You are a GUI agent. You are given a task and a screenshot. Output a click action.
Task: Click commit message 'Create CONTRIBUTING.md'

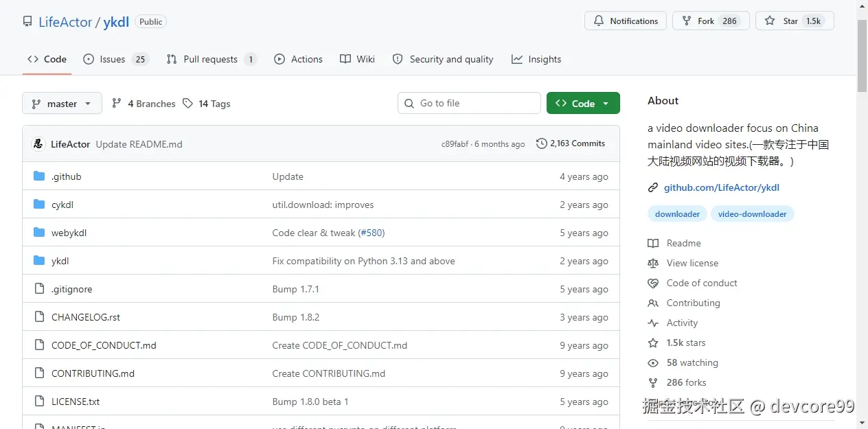click(x=329, y=373)
